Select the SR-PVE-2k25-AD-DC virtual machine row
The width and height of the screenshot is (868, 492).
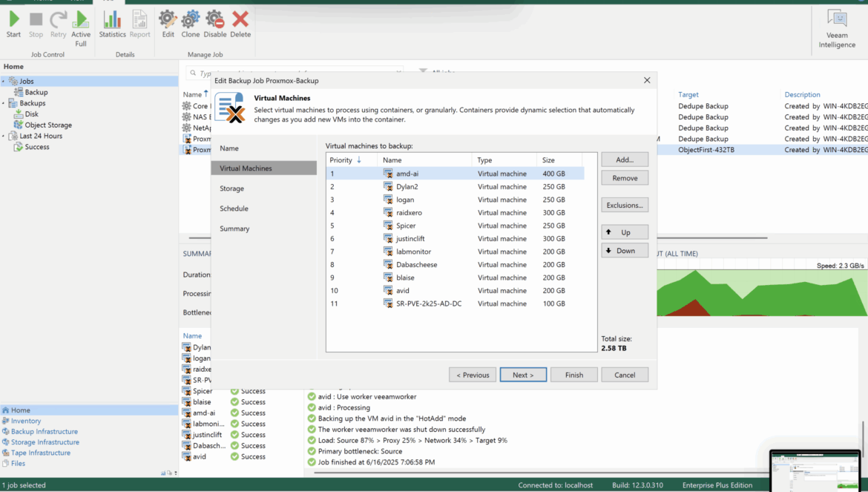pos(455,304)
